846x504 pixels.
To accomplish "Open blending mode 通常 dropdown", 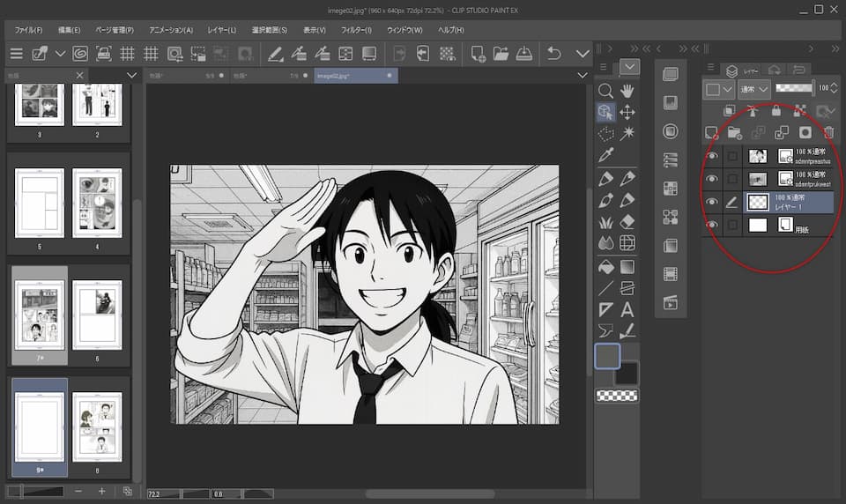I will 753,89.
